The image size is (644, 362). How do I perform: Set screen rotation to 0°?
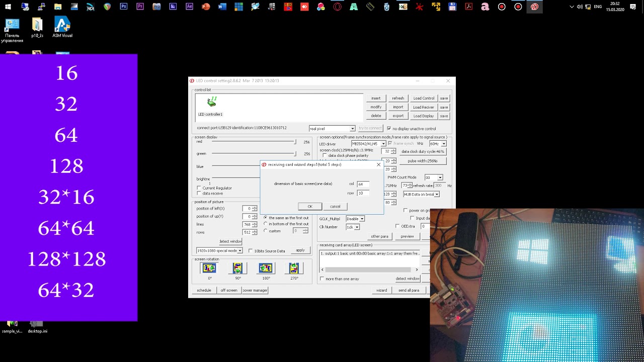209,268
